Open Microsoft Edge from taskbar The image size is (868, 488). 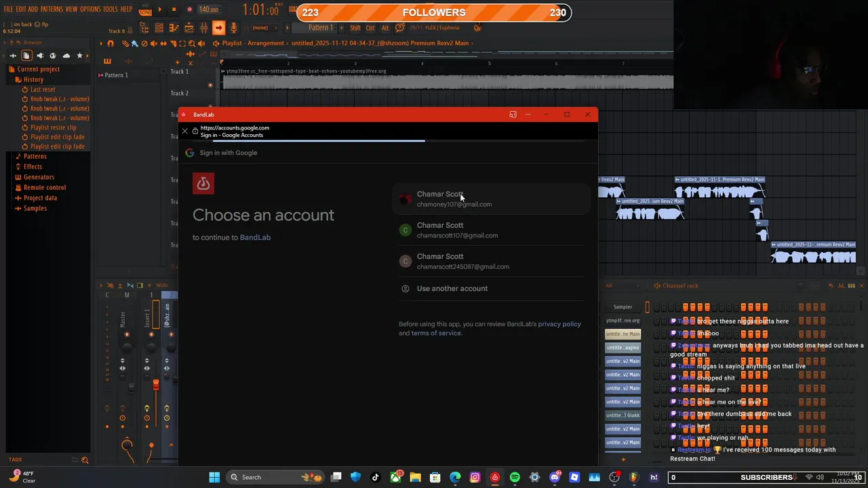coord(455,477)
